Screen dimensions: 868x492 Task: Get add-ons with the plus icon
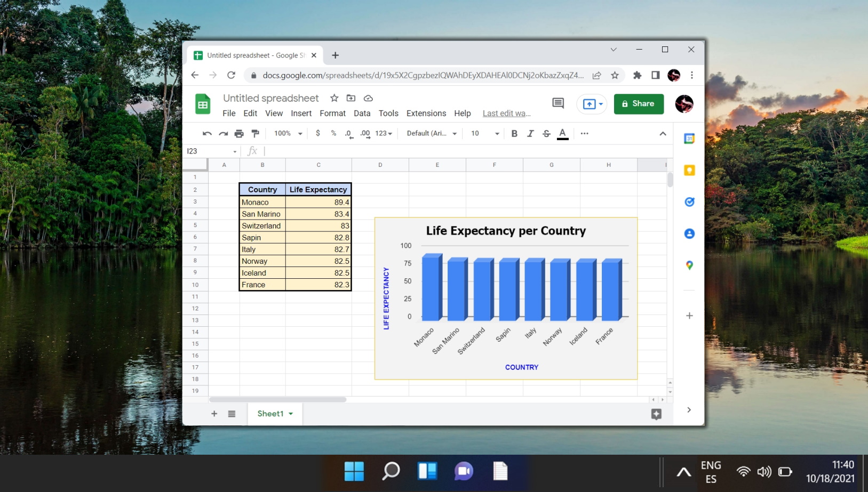tap(689, 316)
